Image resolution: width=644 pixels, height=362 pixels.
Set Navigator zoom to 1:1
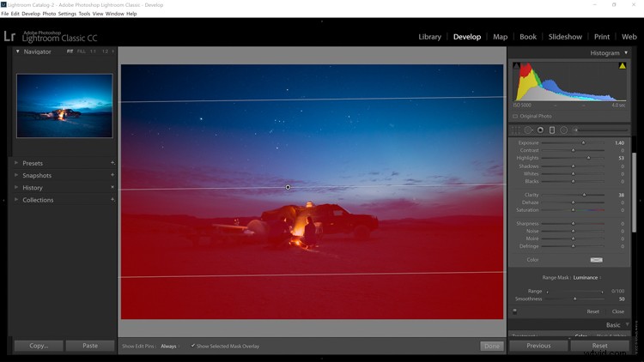94,51
